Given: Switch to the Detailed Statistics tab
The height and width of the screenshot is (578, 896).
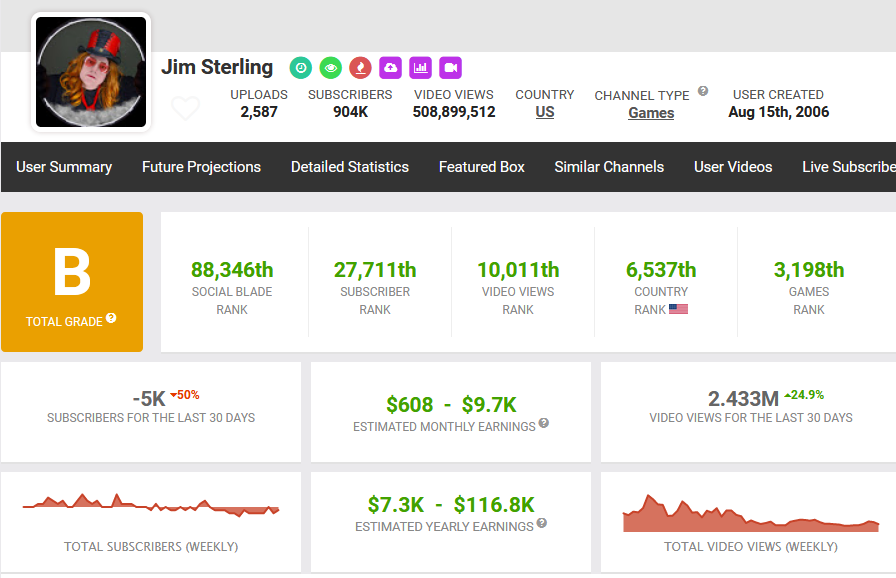Looking at the screenshot, I should point(350,167).
